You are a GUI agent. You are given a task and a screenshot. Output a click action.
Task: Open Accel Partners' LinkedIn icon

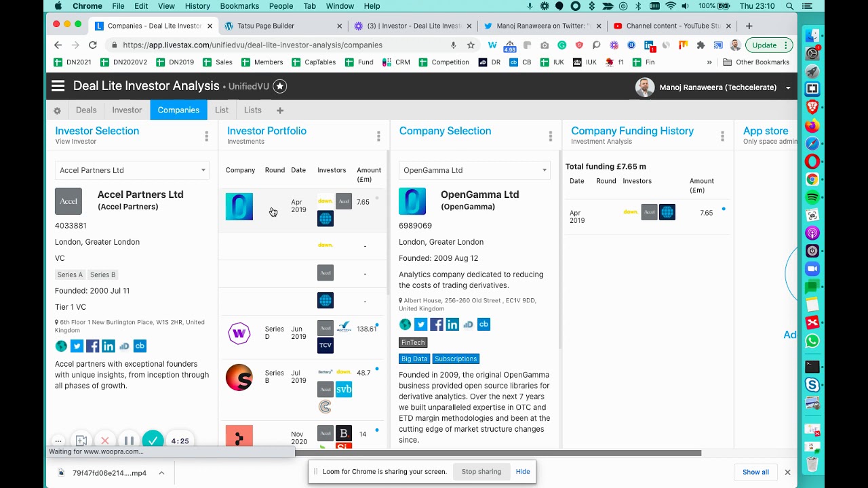108,346
